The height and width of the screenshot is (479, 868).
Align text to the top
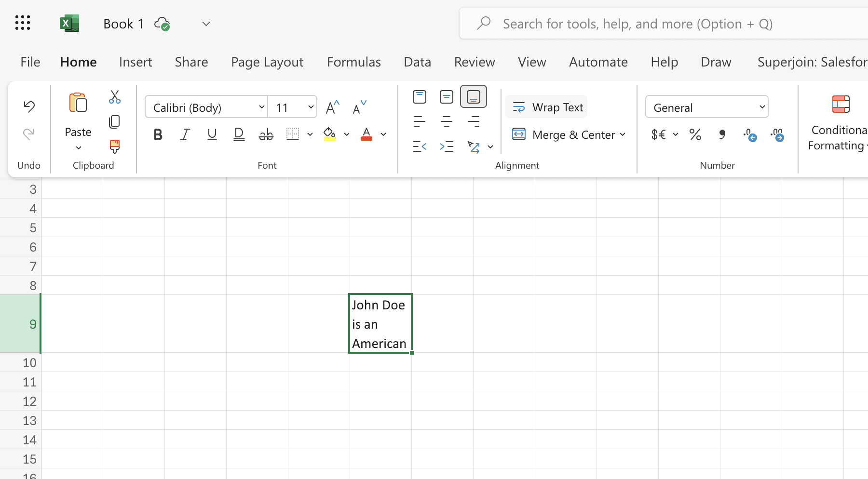[x=420, y=97]
